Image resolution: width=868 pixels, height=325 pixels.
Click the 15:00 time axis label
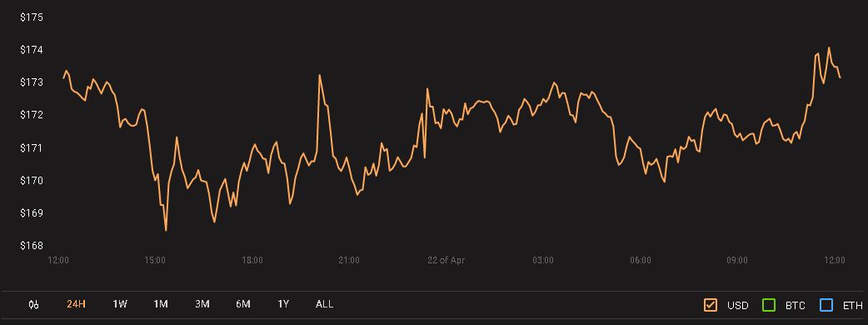pos(155,260)
